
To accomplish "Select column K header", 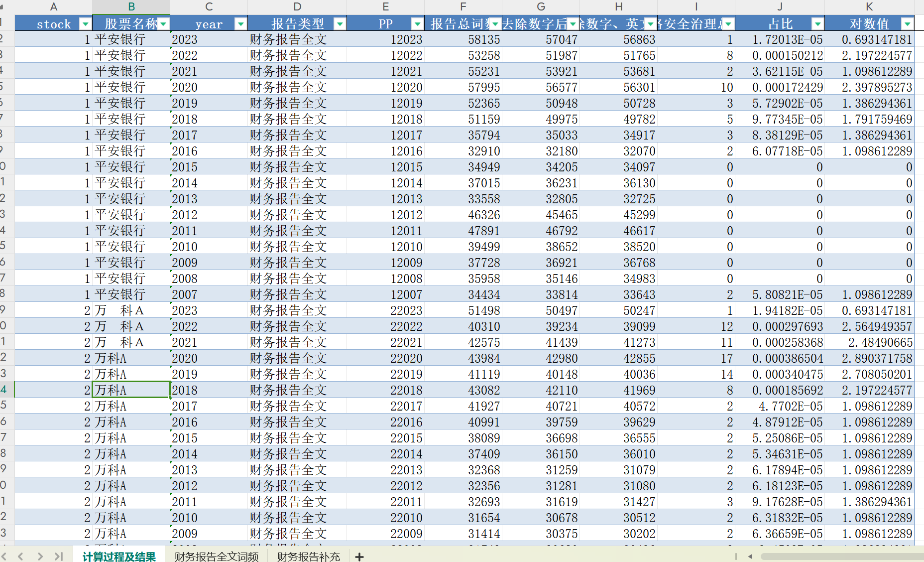I will tap(870, 7).
